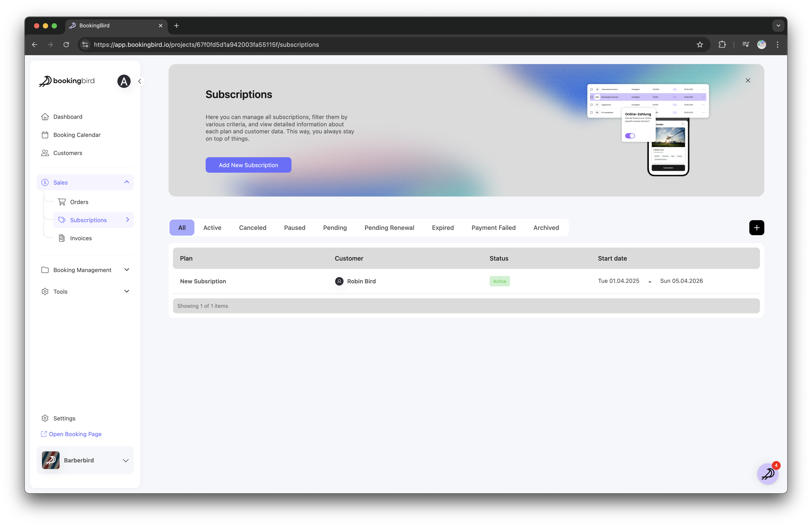Open the Barberbird project dropdown
Viewport: 812px width, 526px height.
click(x=126, y=460)
